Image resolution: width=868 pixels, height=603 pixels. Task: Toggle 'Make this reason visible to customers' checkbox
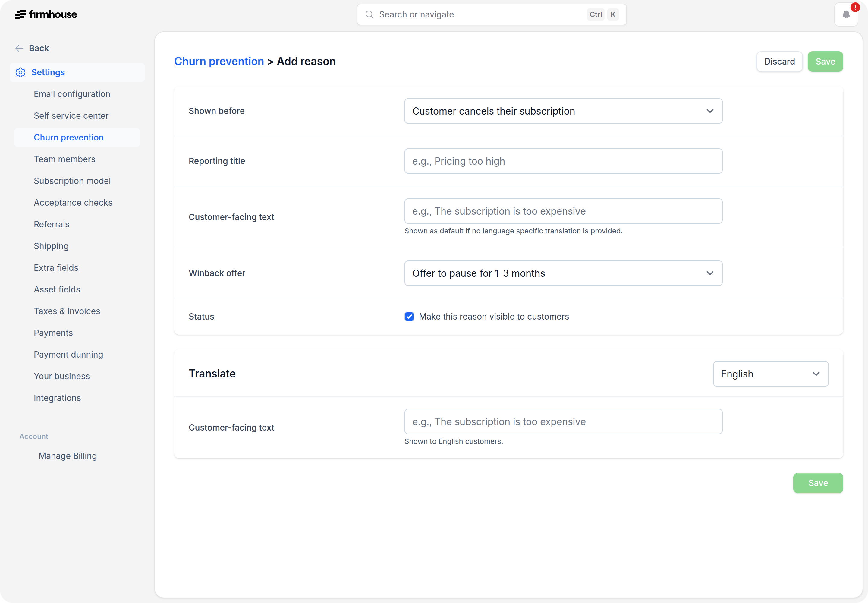pyautogui.click(x=409, y=317)
